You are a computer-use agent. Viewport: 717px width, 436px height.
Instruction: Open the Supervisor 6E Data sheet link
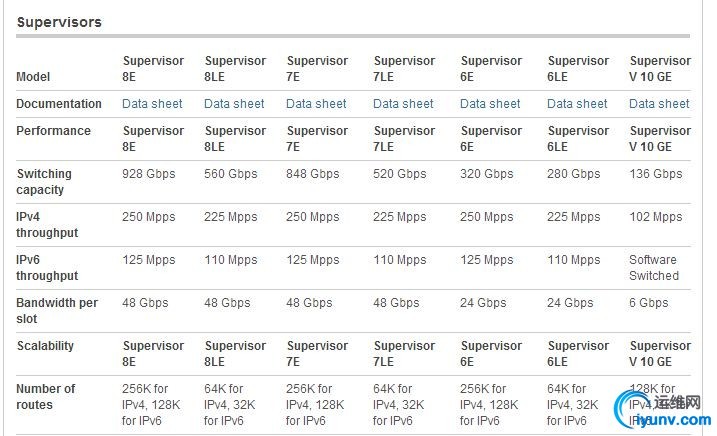(490, 104)
